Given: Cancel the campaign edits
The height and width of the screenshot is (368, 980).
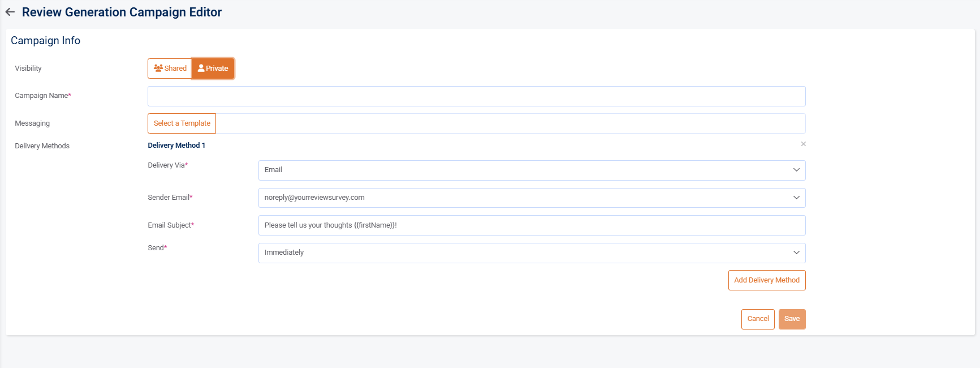Looking at the screenshot, I should coord(758,319).
